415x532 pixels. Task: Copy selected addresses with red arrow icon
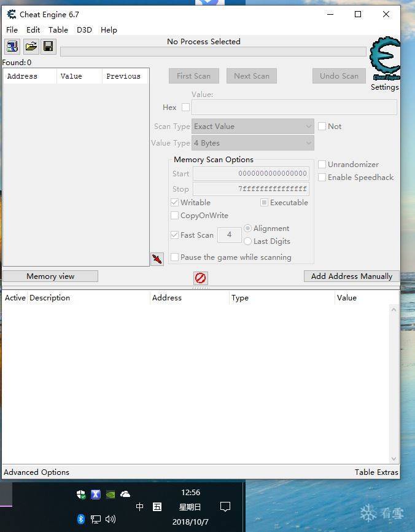pos(157,259)
